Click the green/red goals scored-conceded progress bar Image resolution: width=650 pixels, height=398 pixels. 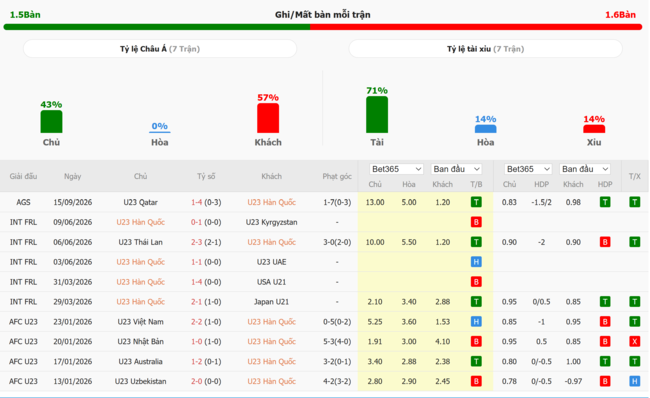[323, 27]
